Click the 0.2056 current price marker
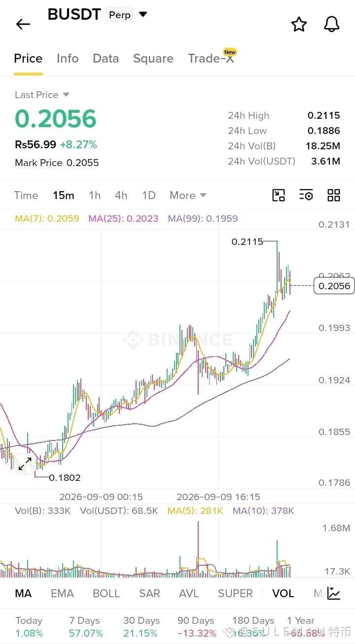Viewport: 355px width, 644px height. 334,286
